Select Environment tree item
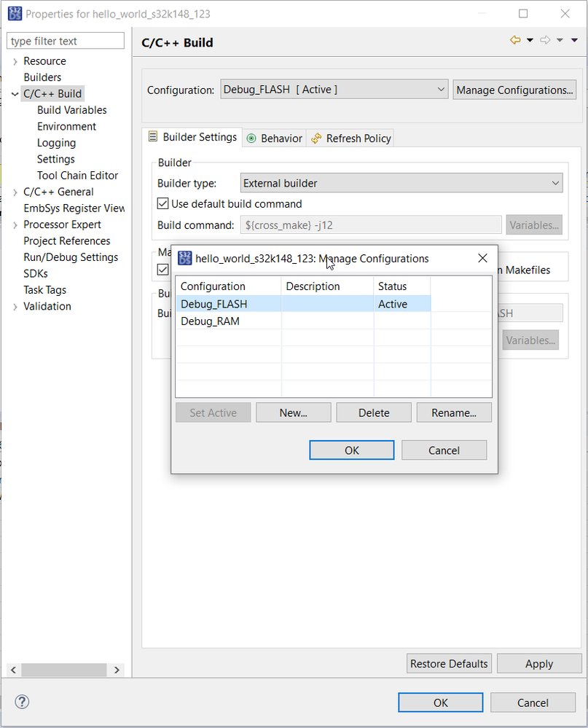Screen dimensions: 588x728 tap(66, 126)
